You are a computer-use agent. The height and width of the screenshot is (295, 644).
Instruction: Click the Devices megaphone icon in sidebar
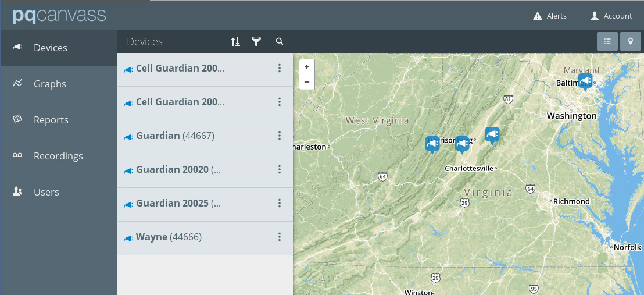coord(17,47)
